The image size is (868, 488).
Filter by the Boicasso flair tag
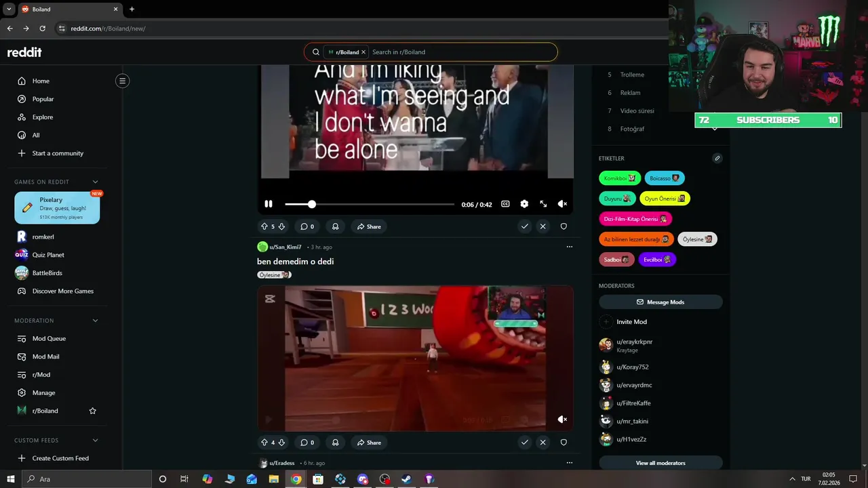click(x=665, y=178)
